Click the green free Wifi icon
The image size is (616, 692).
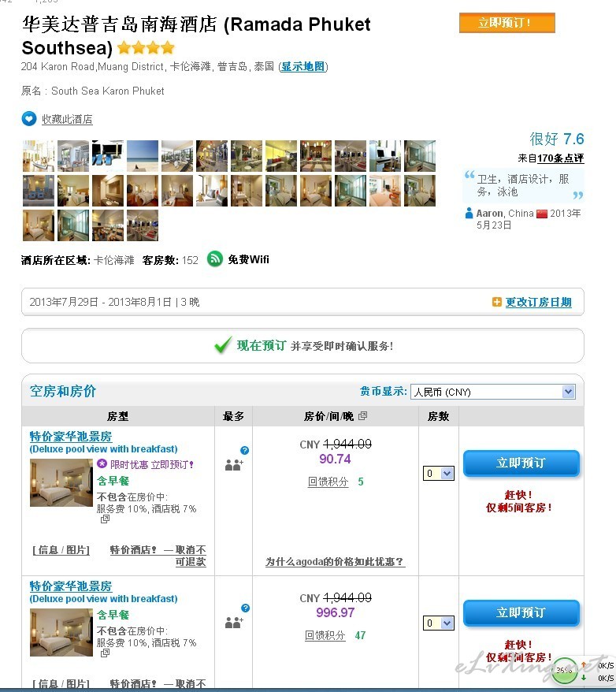pos(215,259)
